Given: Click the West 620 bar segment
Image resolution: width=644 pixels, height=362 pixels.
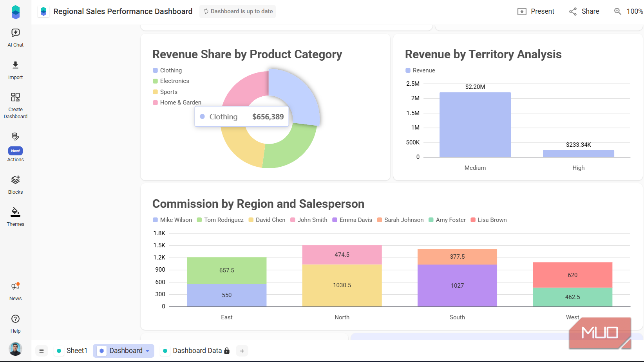Looking at the screenshot, I should pyautogui.click(x=572, y=275).
